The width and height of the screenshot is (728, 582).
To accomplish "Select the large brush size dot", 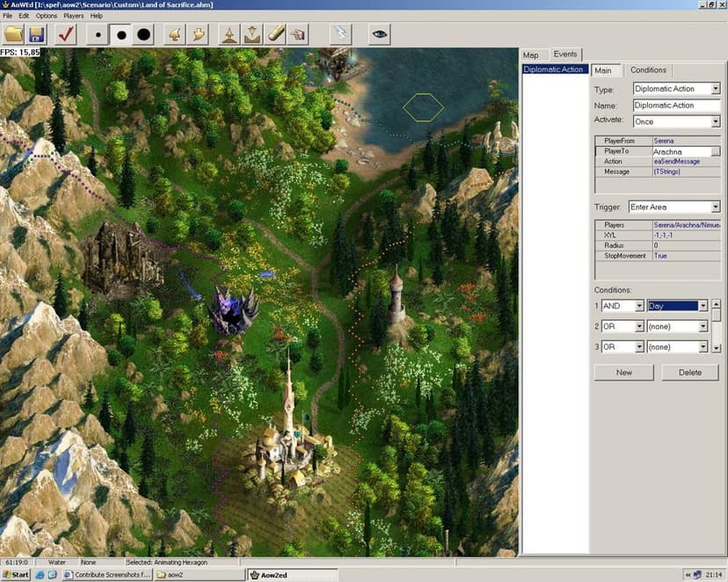I will (x=144, y=34).
